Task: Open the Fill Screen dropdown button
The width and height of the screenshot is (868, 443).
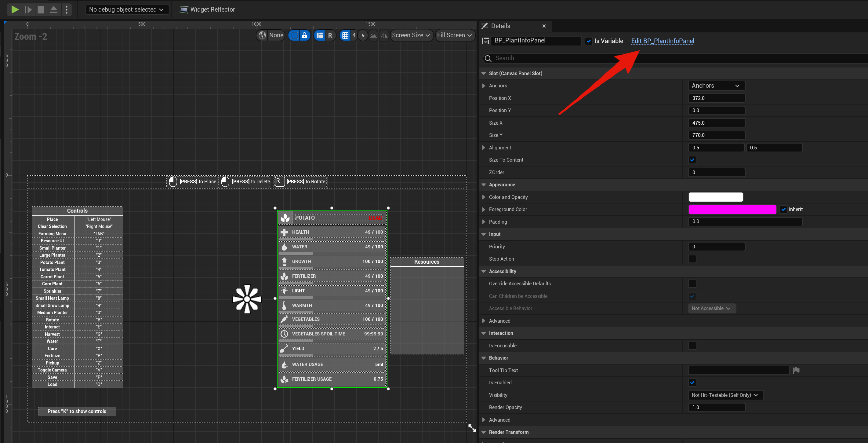Action: click(x=455, y=35)
